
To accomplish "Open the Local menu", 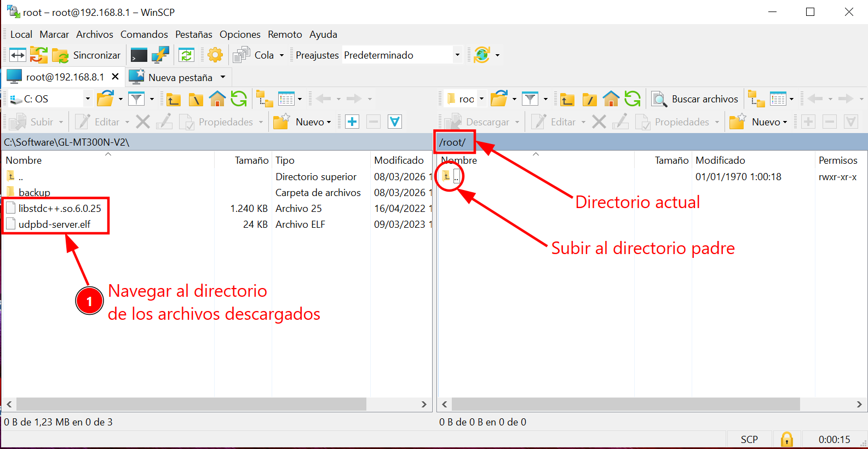I will click(x=21, y=34).
